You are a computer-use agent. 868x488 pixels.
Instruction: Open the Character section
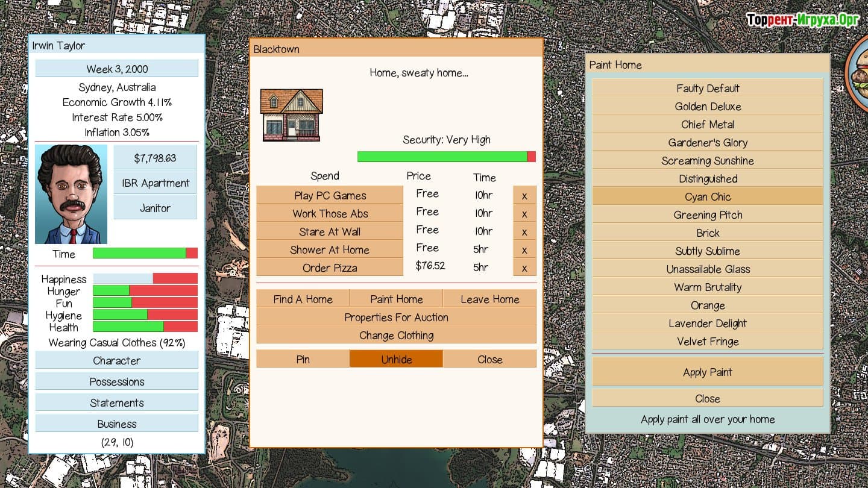(x=116, y=361)
